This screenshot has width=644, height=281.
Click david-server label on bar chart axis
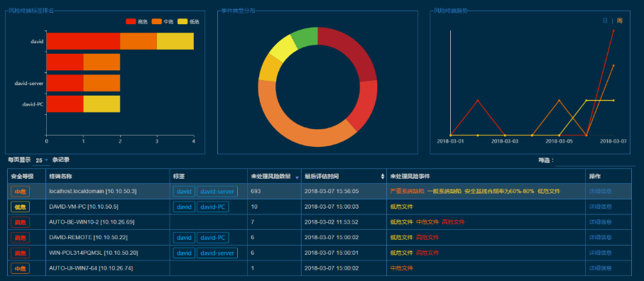tap(28, 83)
